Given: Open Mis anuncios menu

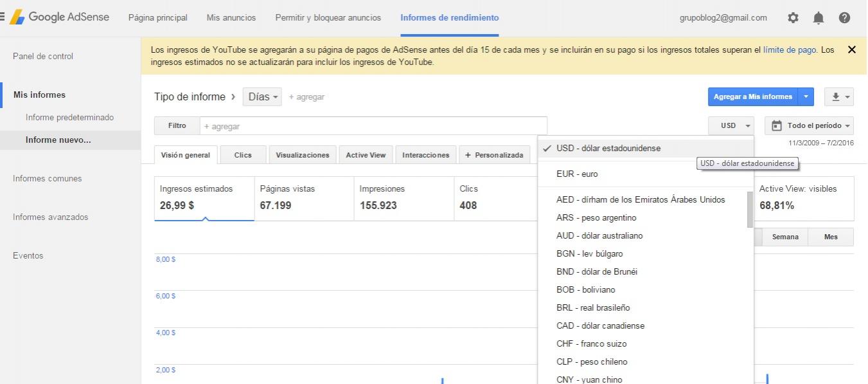Looking at the screenshot, I should click(231, 18).
